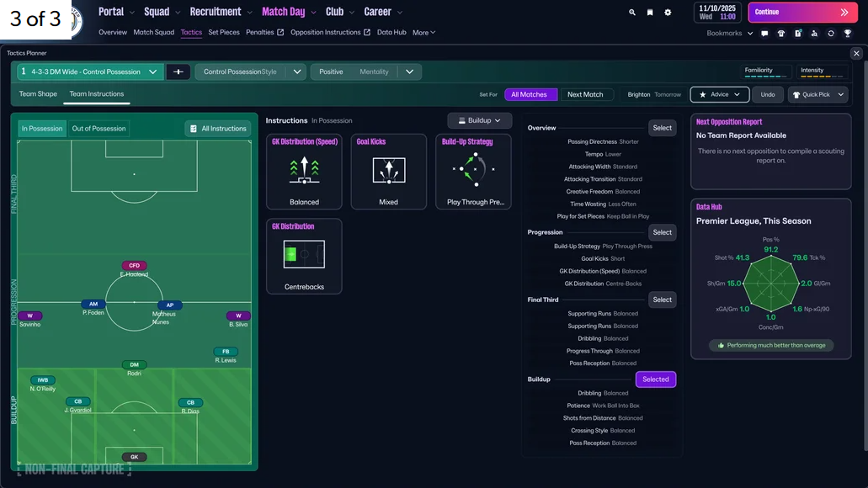Screen dimensions: 868x488
Task: Open the GK Distribution Centrebacks card
Action: pyautogui.click(x=304, y=256)
